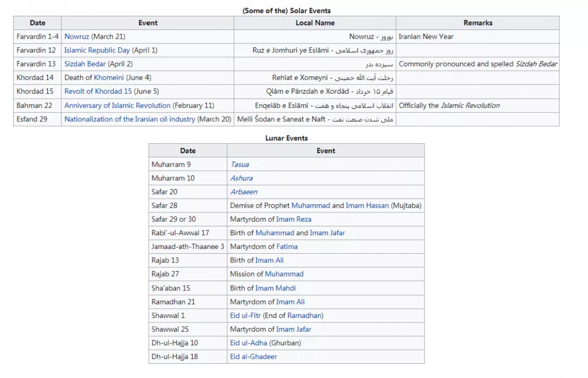Select the 'Ramadhan 21' date cell
Image resolution: width=588 pixels, height=378 pixels.
pyautogui.click(x=188, y=302)
